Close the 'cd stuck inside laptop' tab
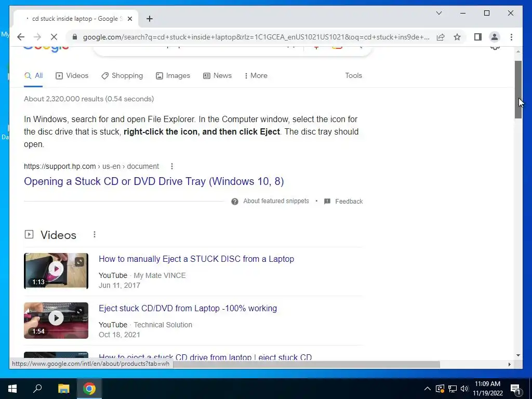 coord(129,19)
